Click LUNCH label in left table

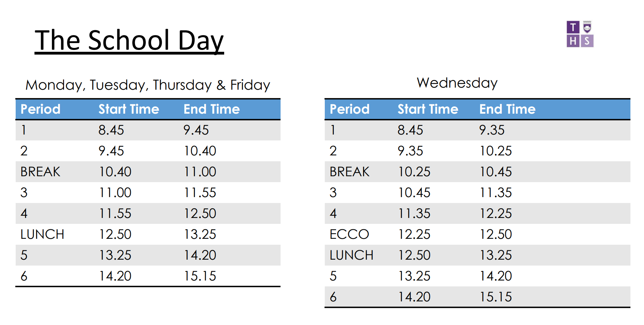pos(42,234)
